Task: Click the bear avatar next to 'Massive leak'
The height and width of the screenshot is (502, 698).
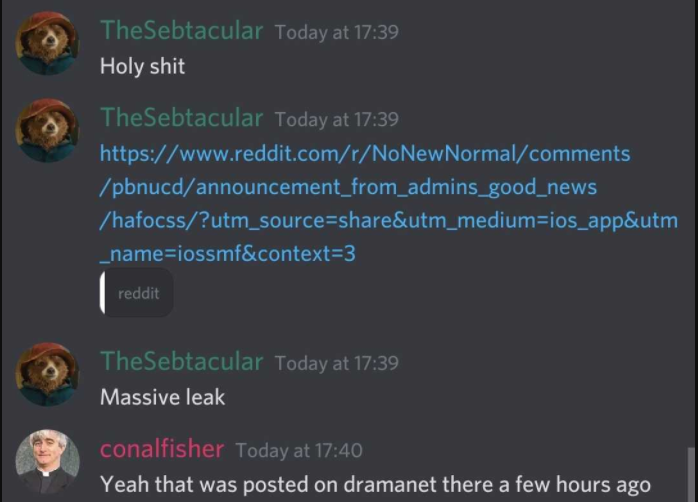Action: tap(47, 374)
